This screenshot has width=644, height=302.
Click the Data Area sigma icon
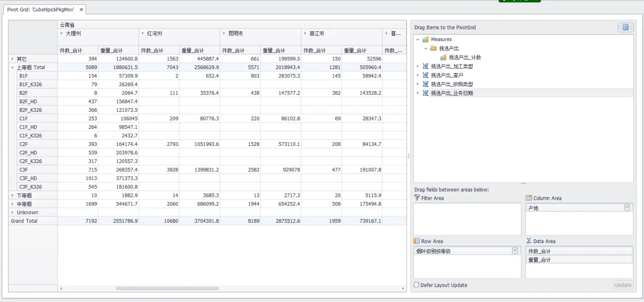pos(529,241)
